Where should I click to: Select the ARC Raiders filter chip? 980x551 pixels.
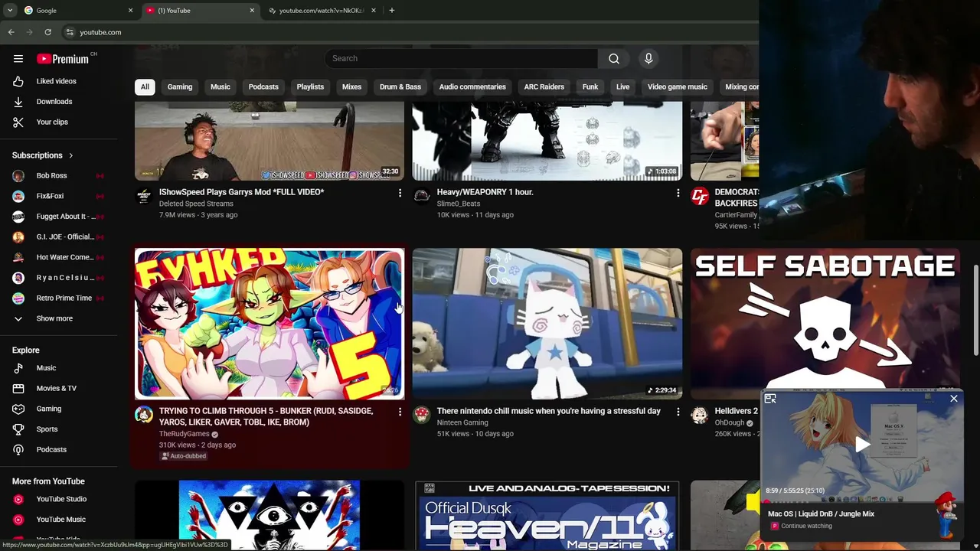[544, 86]
